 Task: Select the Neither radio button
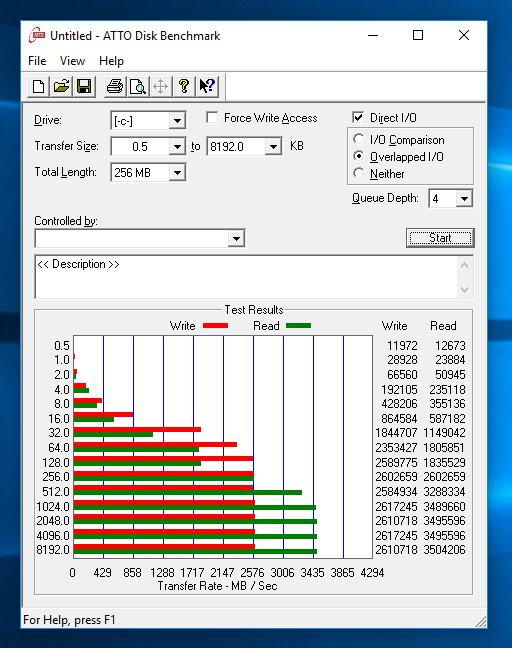(x=359, y=173)
